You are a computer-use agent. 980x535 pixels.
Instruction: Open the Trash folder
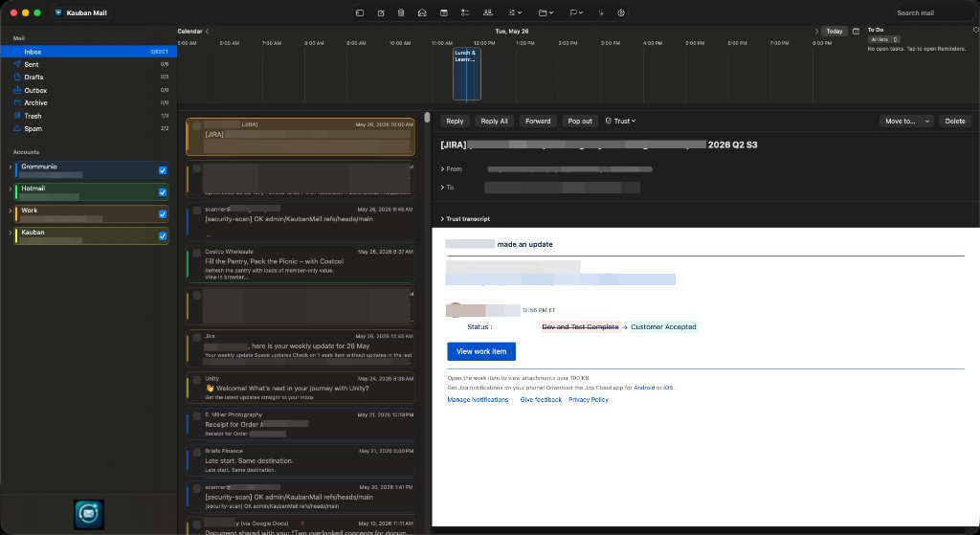[89, 116]
